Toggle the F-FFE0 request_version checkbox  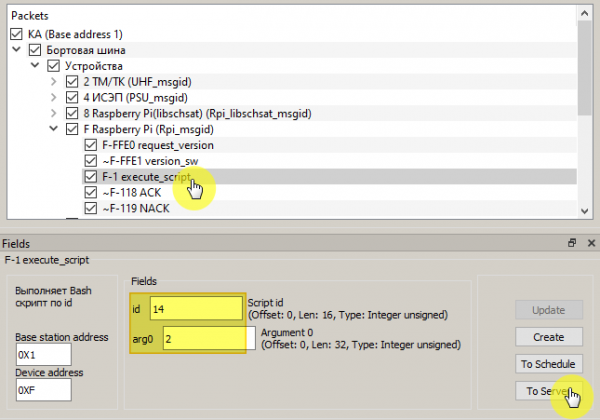[x=91, y=145]
